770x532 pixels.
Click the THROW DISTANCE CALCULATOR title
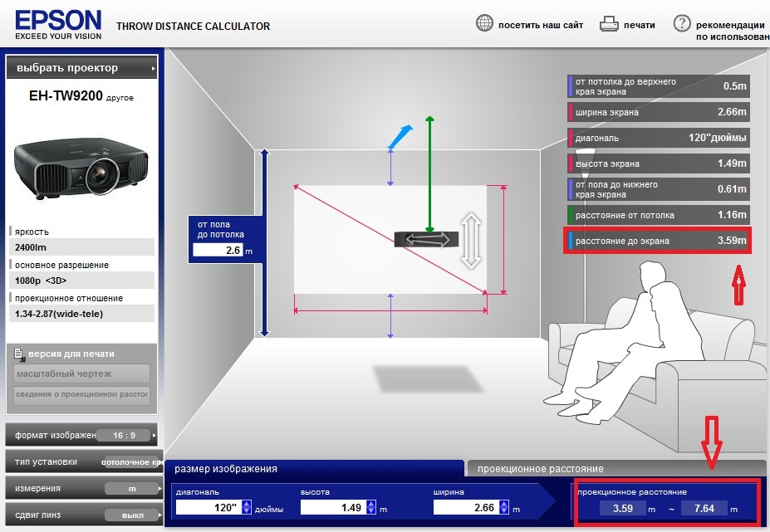(x=193, y=26)
